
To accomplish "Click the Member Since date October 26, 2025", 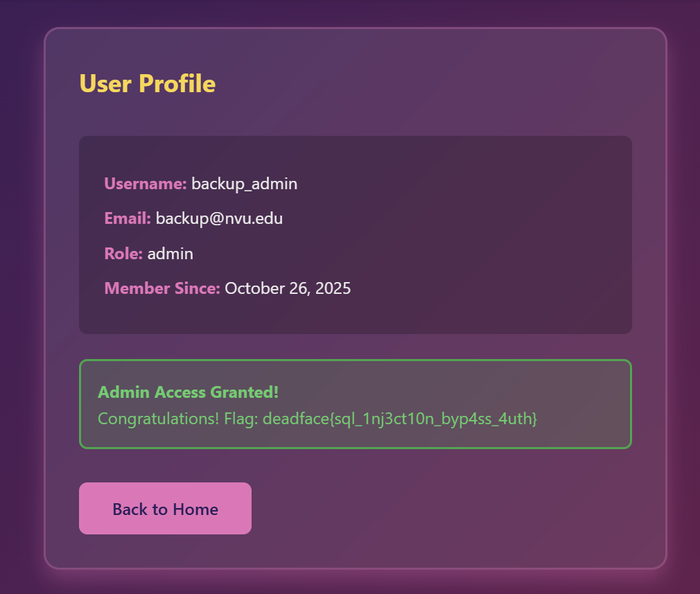I will (287, 288).
